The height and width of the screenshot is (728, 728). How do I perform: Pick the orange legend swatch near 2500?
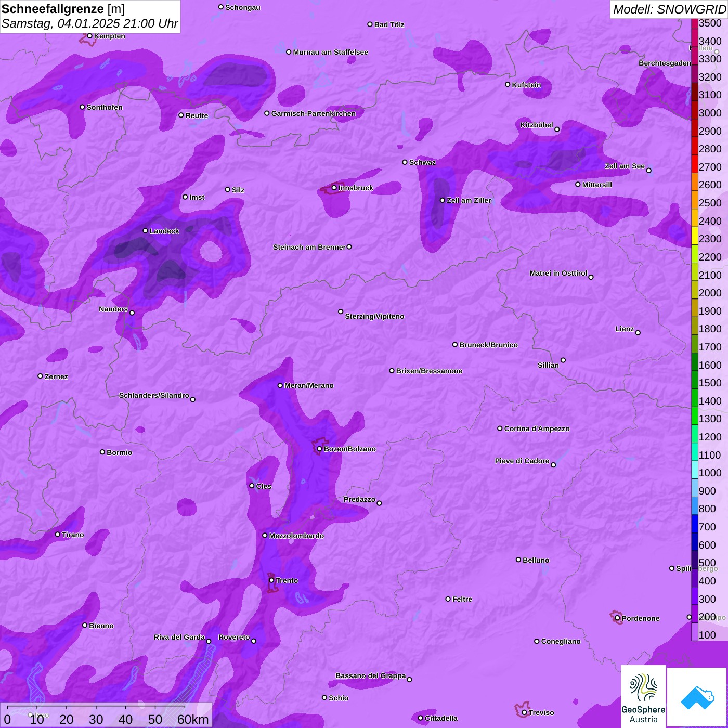tap(695, 200)
